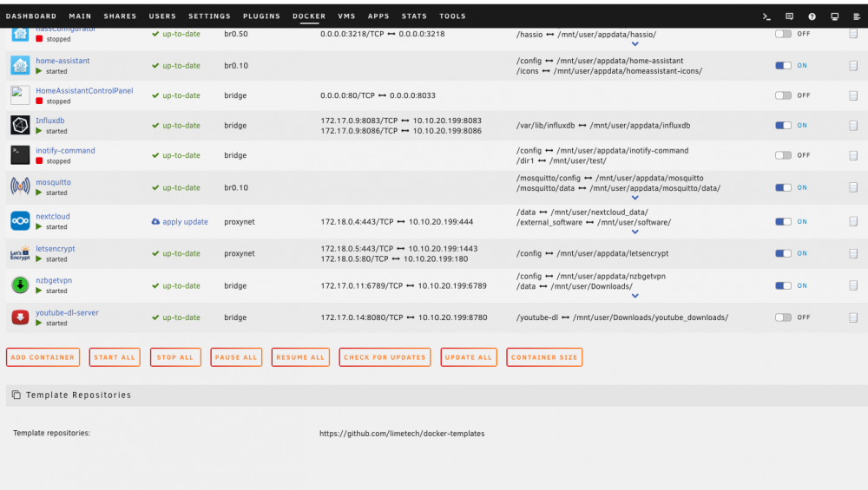Open the Main tab
868x490 pixels.
[x=80, y=16]
